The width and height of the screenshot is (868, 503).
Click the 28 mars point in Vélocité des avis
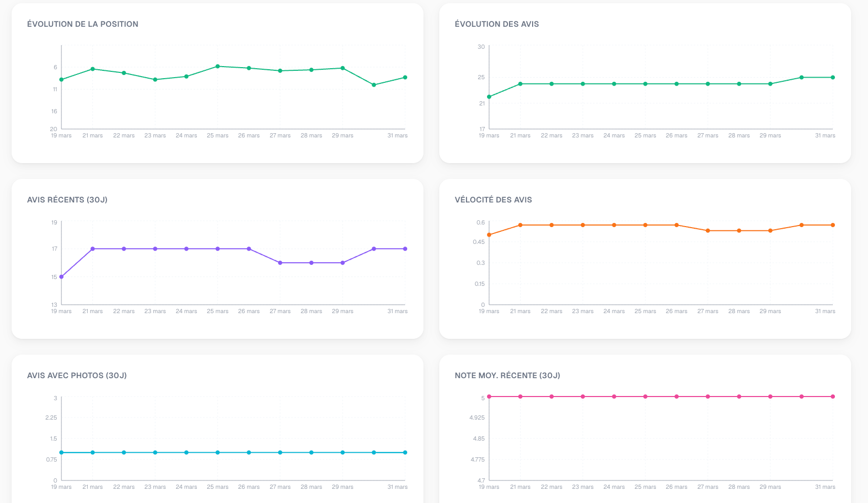point(739,231)
